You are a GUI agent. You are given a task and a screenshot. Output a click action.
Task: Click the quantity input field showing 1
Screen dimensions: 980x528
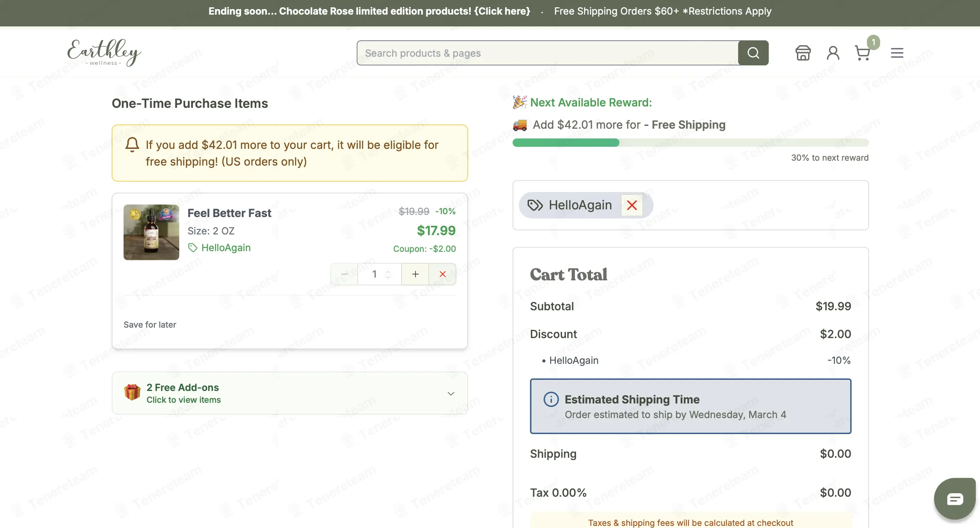click(x=379, y=274)
